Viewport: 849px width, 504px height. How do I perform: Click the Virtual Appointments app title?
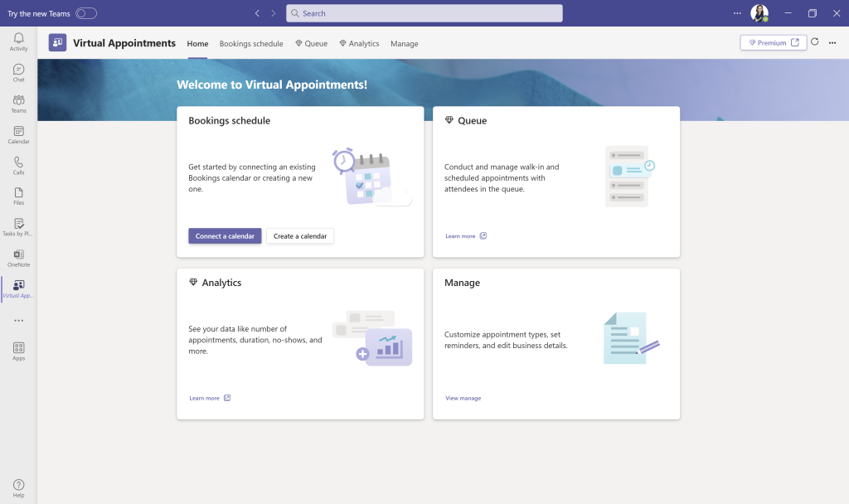point(124,43)
